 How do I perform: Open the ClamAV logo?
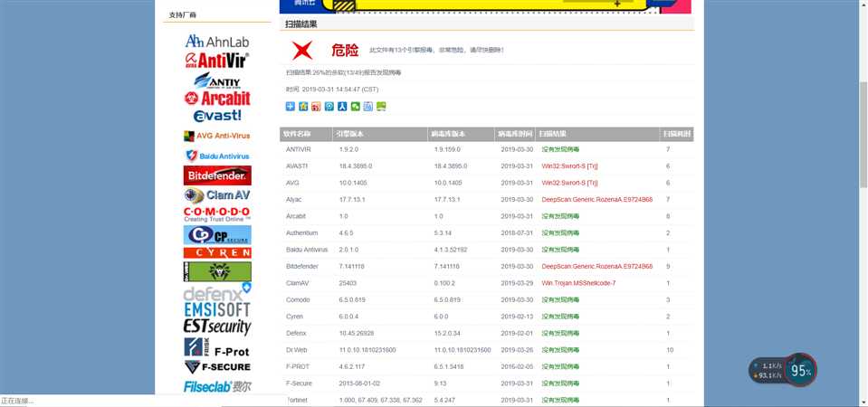pos(217,195)
